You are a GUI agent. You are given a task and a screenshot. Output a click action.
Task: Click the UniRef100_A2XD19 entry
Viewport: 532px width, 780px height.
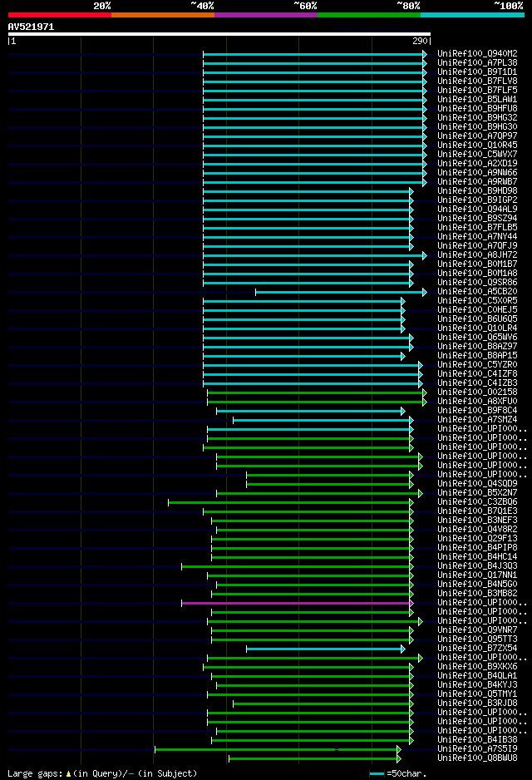(477, 163)
